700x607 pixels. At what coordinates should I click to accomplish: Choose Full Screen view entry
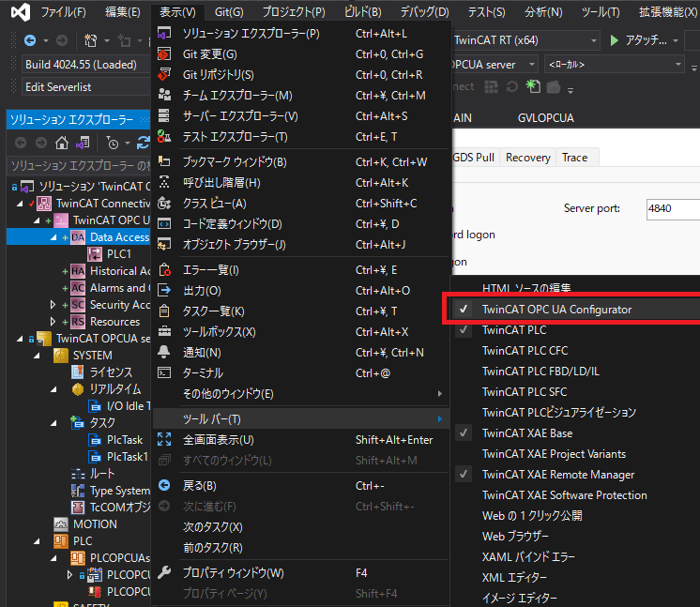300,440
